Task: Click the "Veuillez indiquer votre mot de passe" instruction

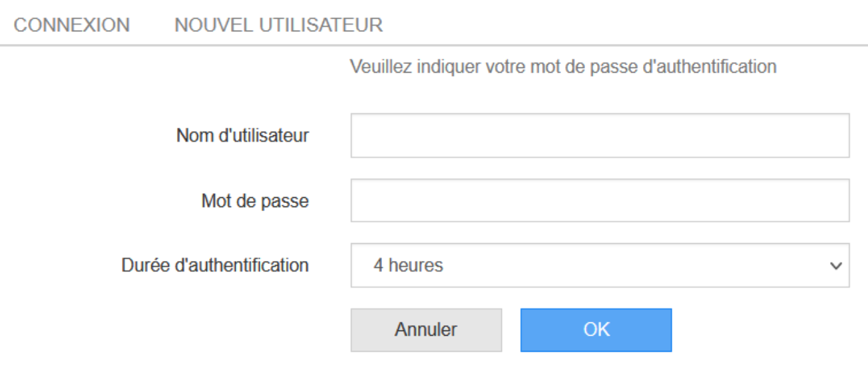Action: (563, 67)
